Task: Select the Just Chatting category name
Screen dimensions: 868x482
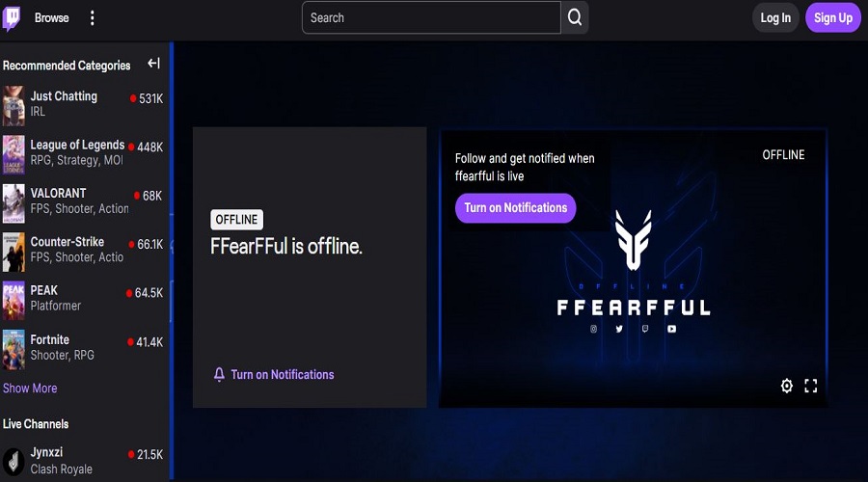Action: coord(64,96)
